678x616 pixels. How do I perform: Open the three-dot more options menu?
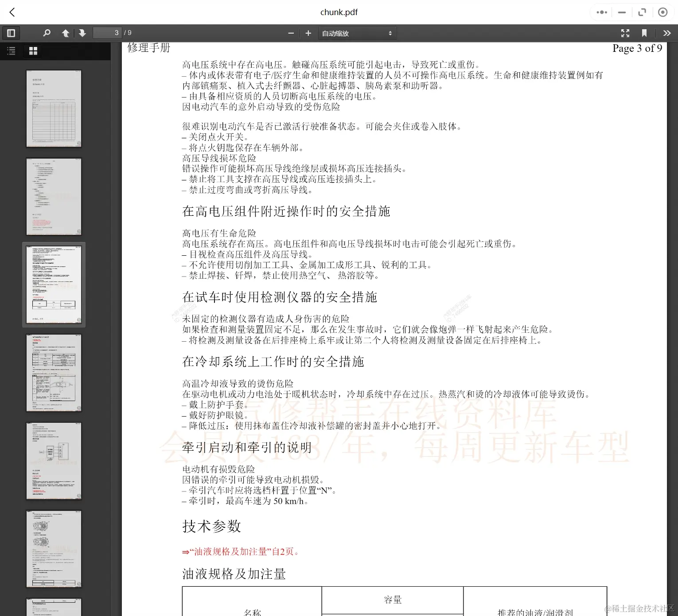601,12
